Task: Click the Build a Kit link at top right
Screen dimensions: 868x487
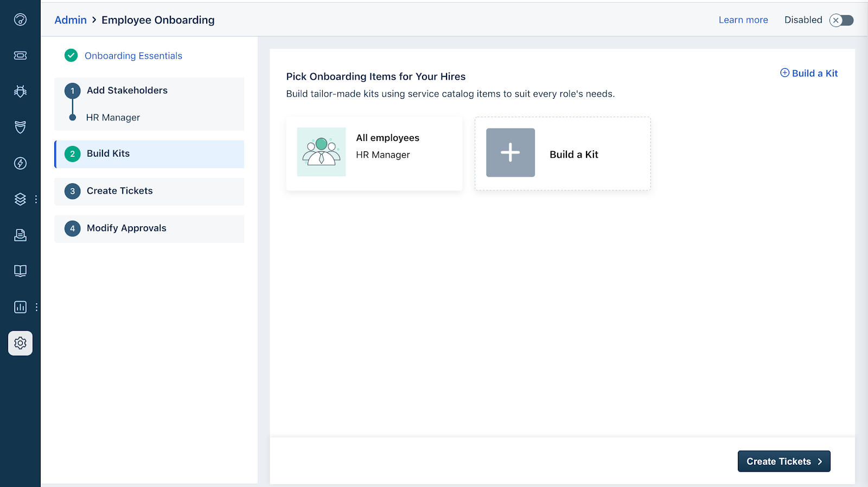Action: pyautogui.click(x=809, y=73)
